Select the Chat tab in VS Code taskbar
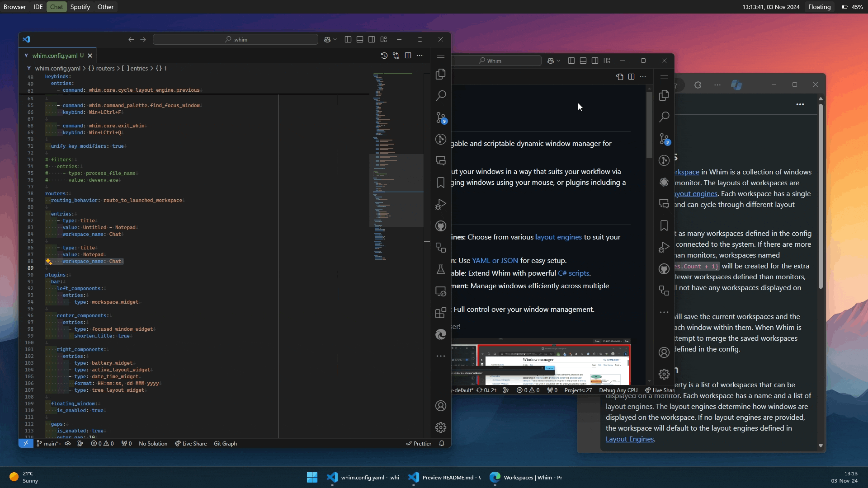The height and width of the screenshot is (488, 868). pyautogui.click(x=56, y=7)
